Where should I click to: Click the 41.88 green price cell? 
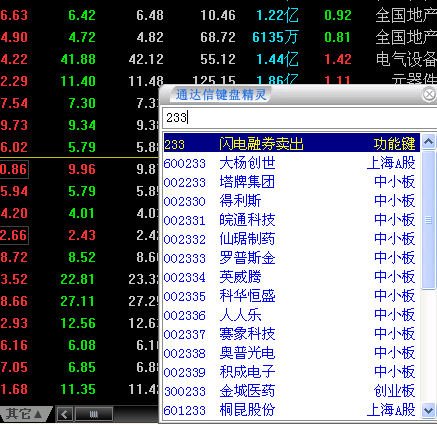pos(78,59)
